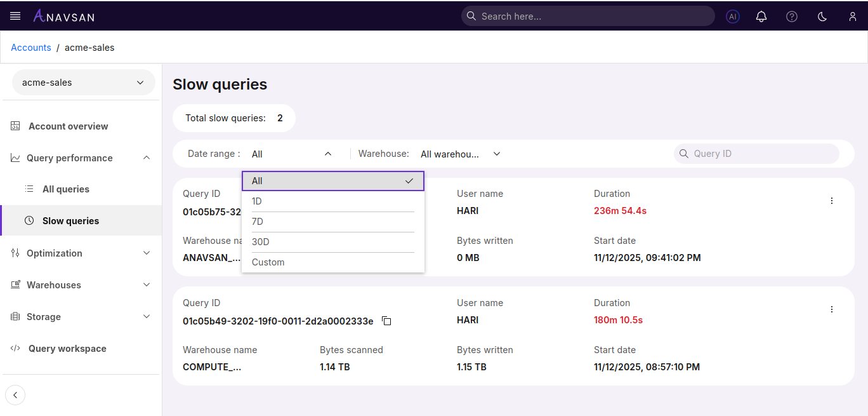Copy the second query ID
This screenshot has height=416, width=868.
click(x=386, y=321)
